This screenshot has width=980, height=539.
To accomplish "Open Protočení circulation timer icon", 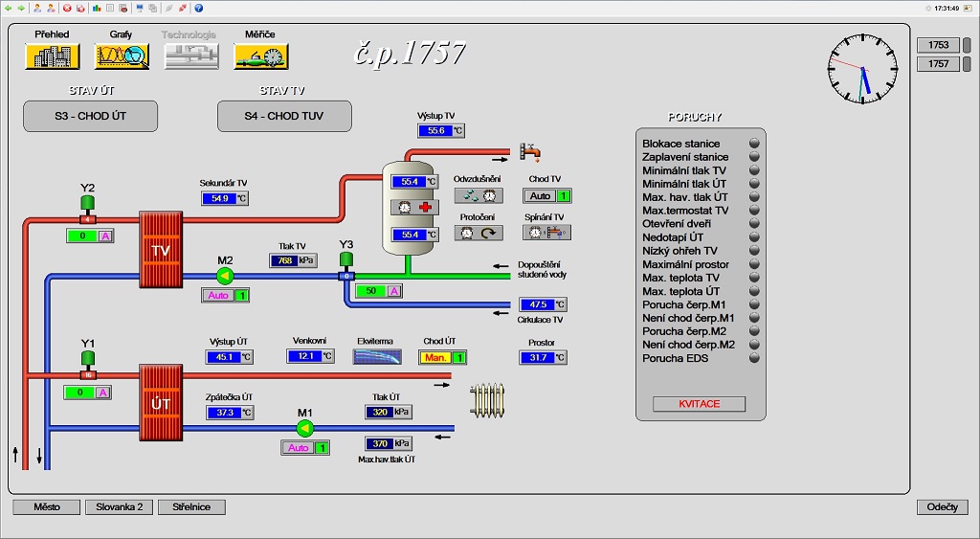I will click(x=479, y=234).
